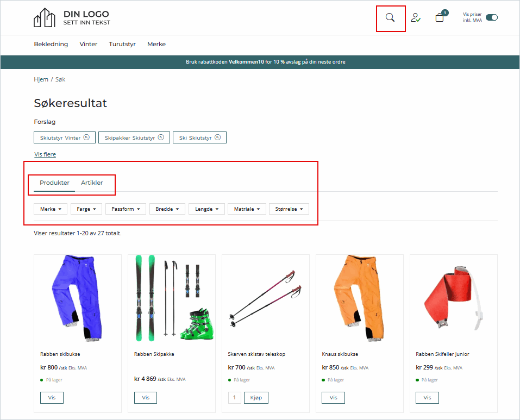Viewport: 520px width, 420px height.
Task: Open the Farge filter dropdown
Action: tap(86, 209)
